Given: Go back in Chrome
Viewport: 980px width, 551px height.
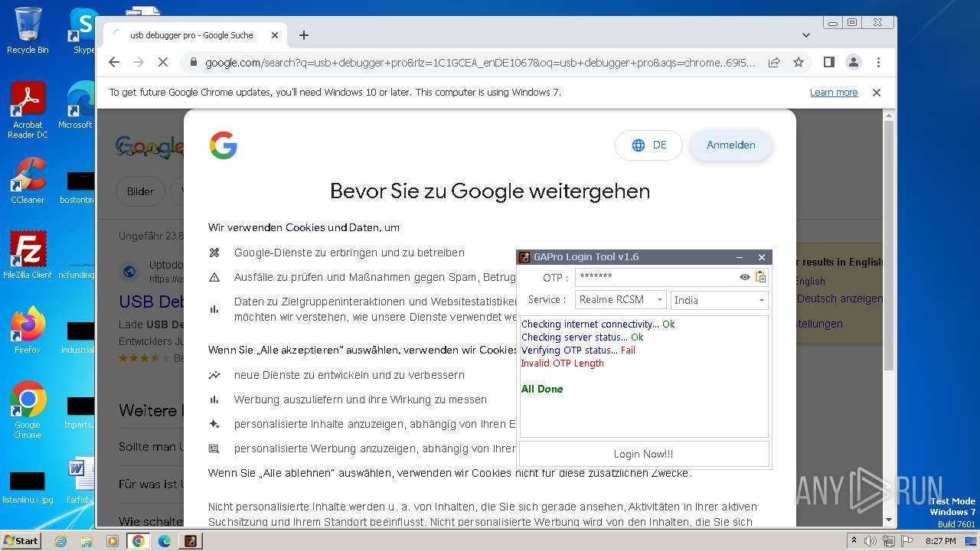Looking at the screenshot, I should click(x=114, y=63).
